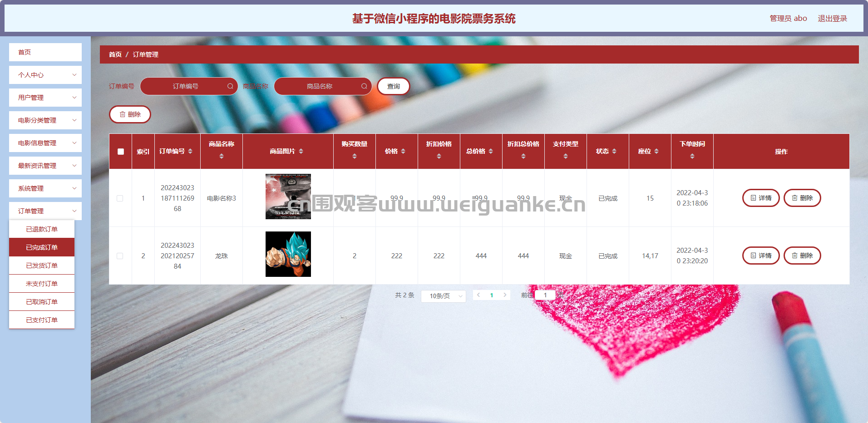Click 首页 breadcrumb link
The width and height of the screenshot is (868, 423).
tap(115, 54)
